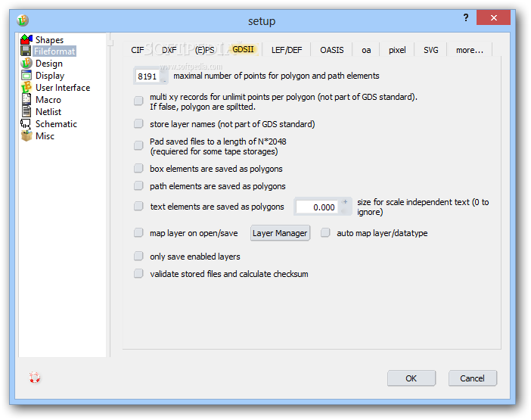
Task: Switch to the DXF tab
Action: coord(169,50)
